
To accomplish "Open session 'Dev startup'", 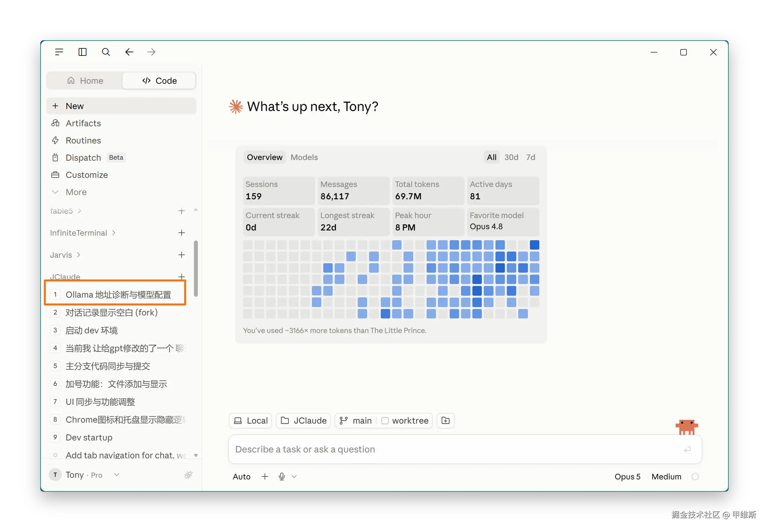I will [119, 437].
